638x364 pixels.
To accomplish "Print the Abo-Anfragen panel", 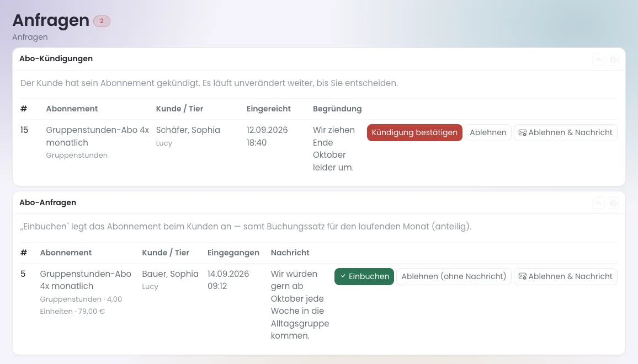I will pyautogui.click(x=613, y=203).
